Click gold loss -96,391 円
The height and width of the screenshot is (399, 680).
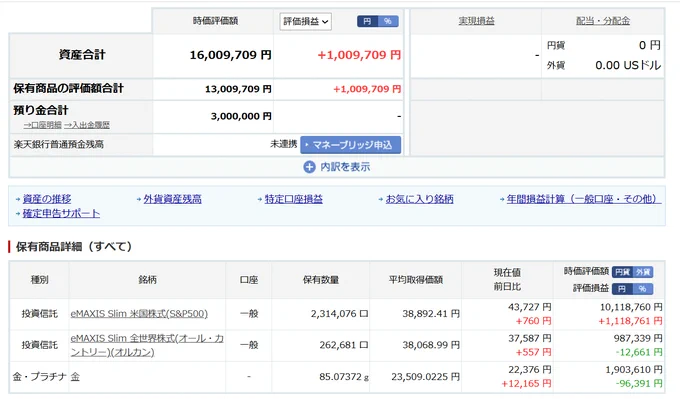coord(639,384)
